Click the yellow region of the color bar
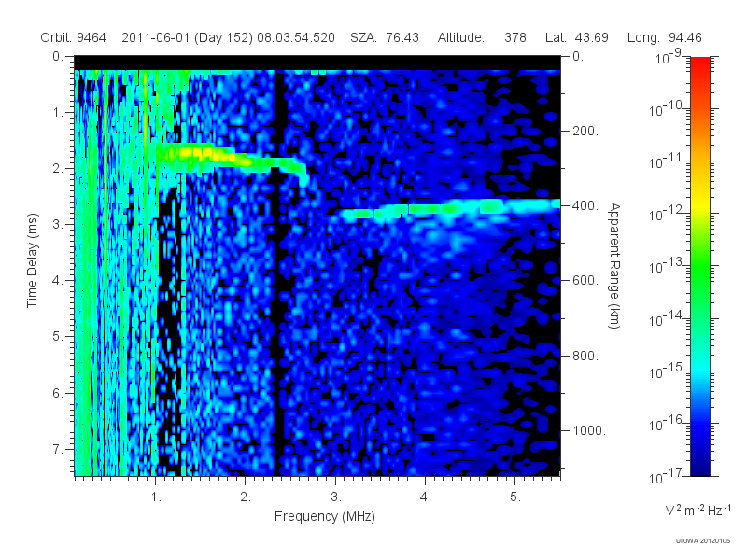747x560 pixels. click(x=700, y=204)
